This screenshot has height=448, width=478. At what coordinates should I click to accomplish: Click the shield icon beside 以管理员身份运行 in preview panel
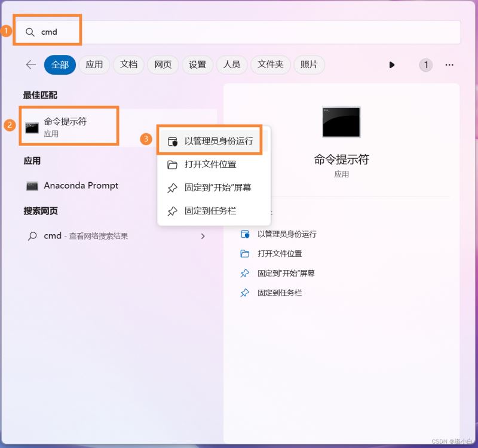[x=246, y=234]
